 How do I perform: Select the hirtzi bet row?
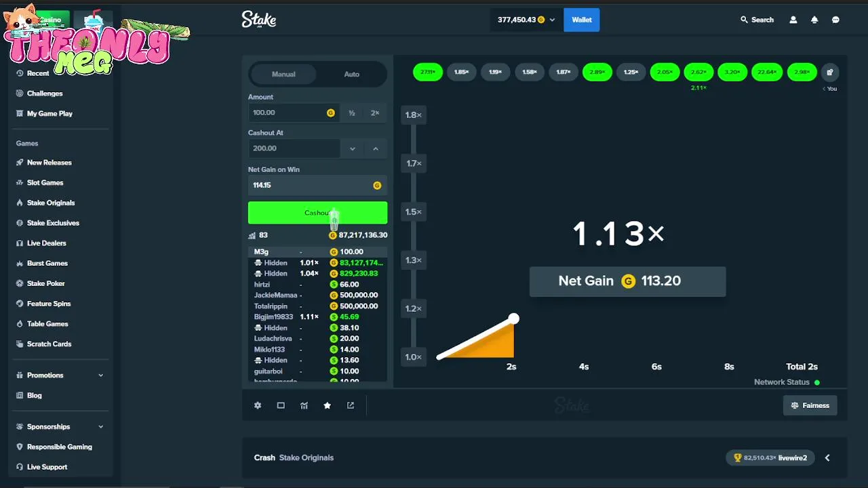[x=317, y=285]
